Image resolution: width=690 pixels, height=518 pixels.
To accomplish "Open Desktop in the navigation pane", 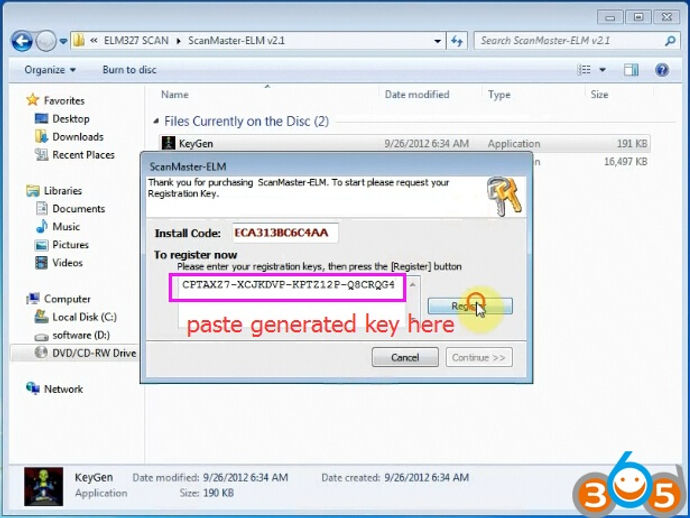I will click(x=71, y=119).
